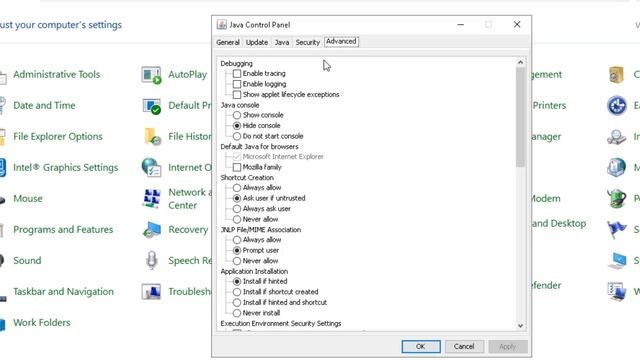Open the Internet Options globe icon

click(x=151, y=168)
